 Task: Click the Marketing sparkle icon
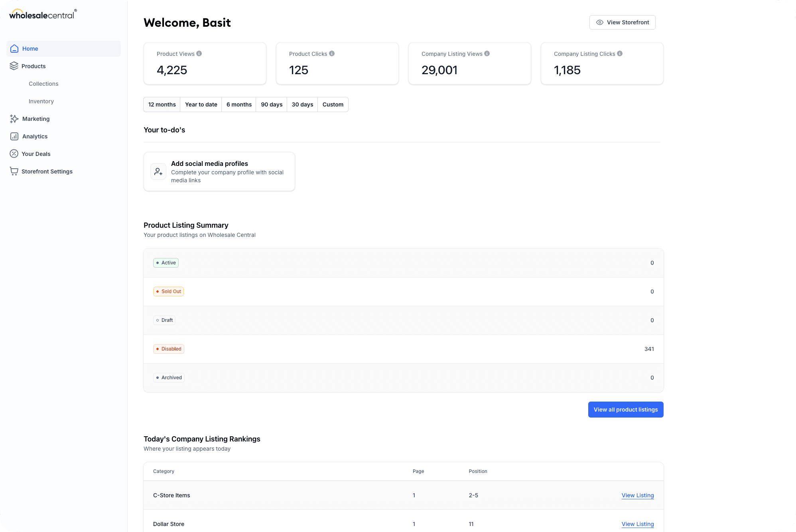(x=14, y=119)
